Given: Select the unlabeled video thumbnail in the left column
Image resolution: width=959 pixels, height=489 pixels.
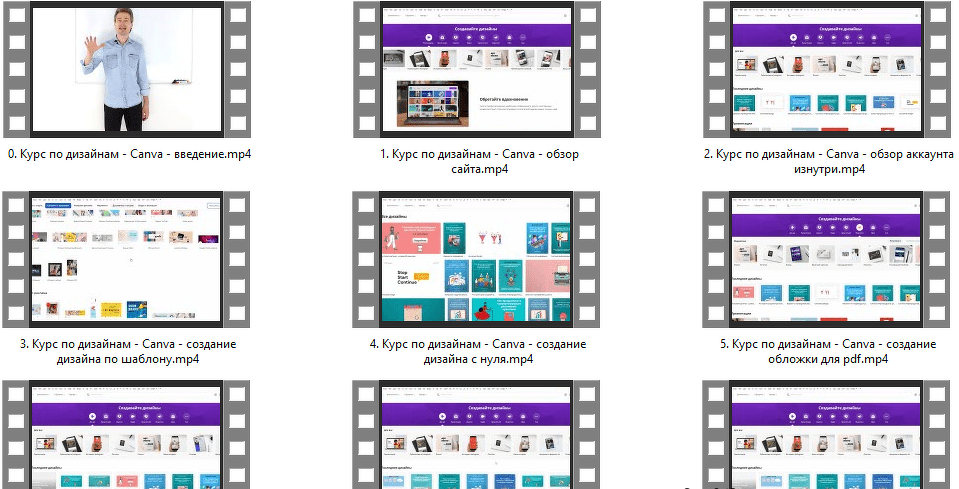Looking at the screenshot, I should [x=127, y=435].
